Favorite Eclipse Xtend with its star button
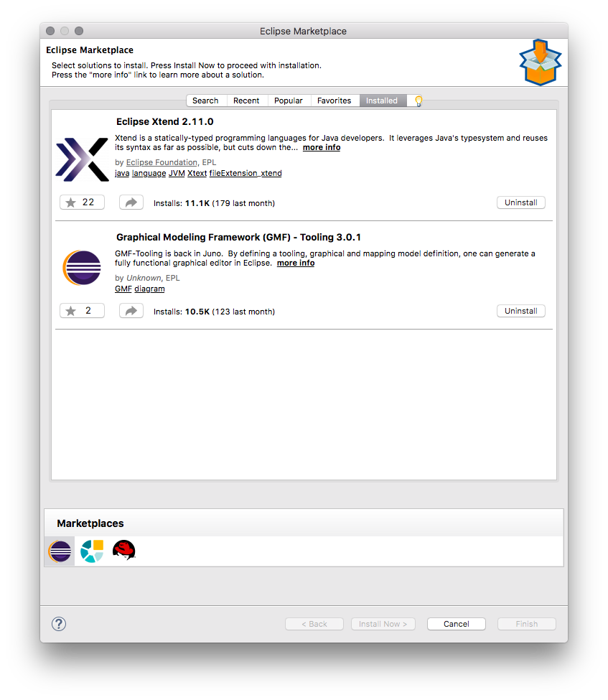 tap(82, 202)
